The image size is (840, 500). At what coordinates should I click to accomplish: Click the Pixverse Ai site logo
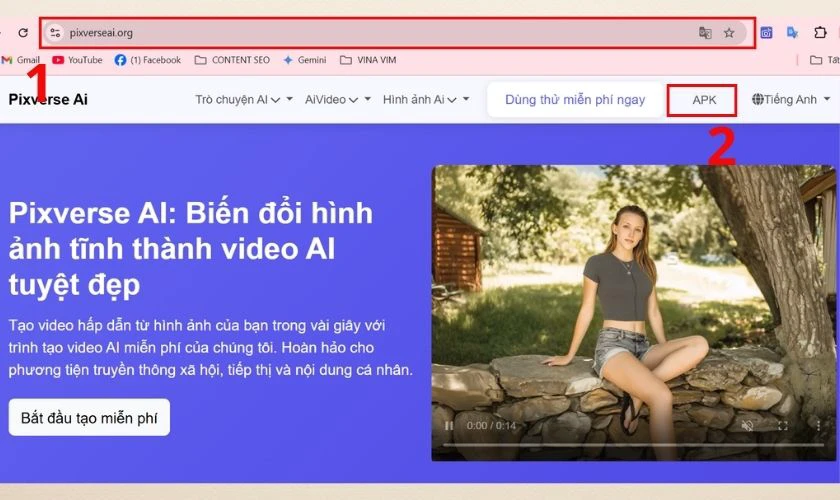[48, 99]
